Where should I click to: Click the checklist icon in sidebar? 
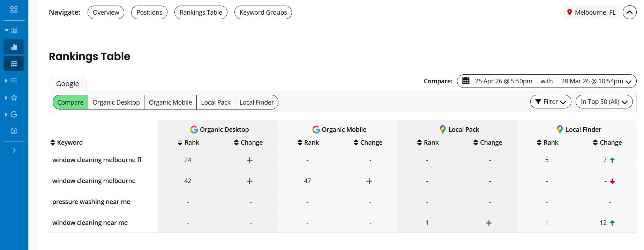(x=14, y=81)
